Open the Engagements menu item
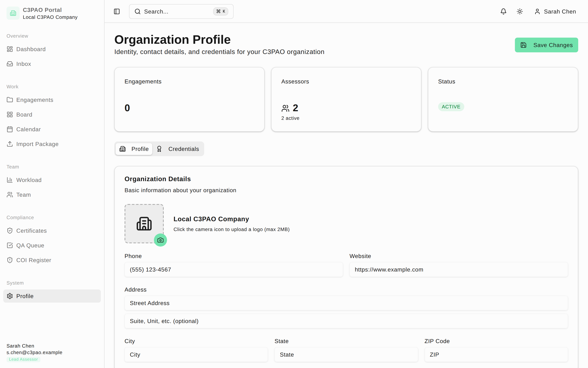Screen dimensions: 588x368 [x=52, y=100]
